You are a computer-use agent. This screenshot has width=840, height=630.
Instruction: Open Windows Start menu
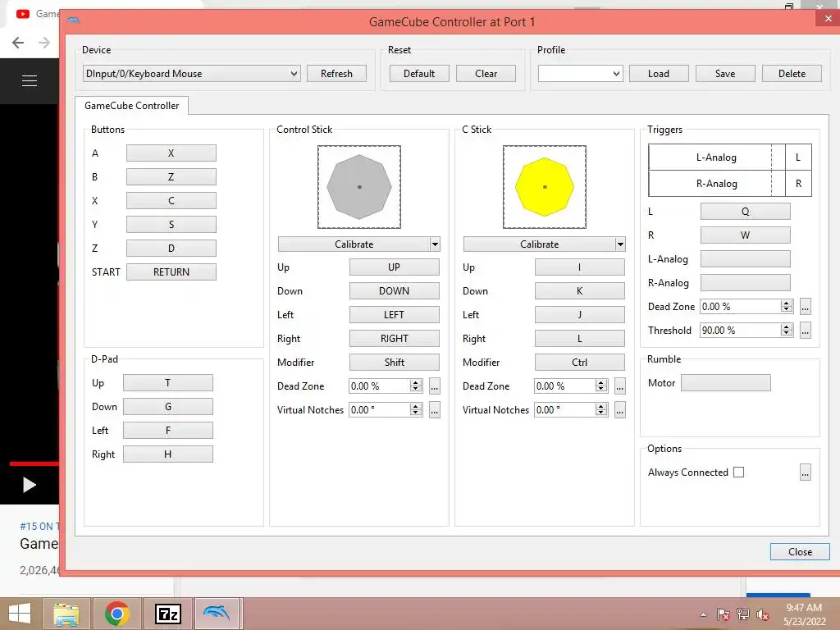coord(20,614)
